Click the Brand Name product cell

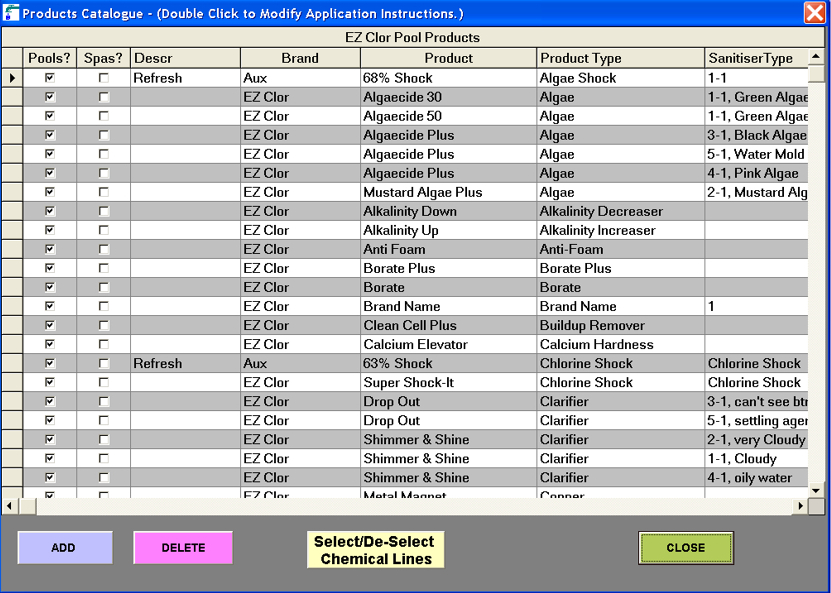coord(448,306)
